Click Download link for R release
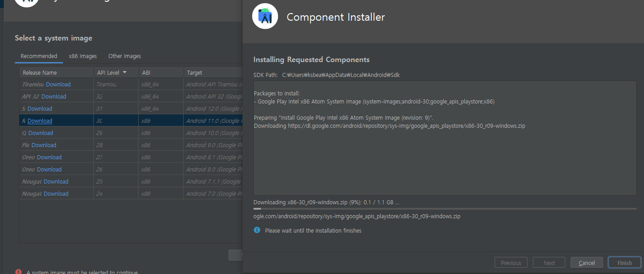 pyautogui.click(x=40, y=121)
